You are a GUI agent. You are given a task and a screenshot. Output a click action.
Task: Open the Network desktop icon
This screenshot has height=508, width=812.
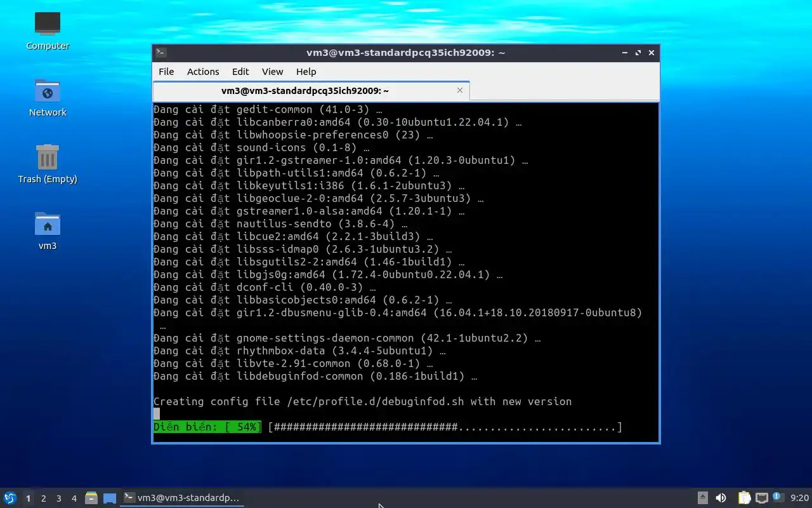(48, 97)
